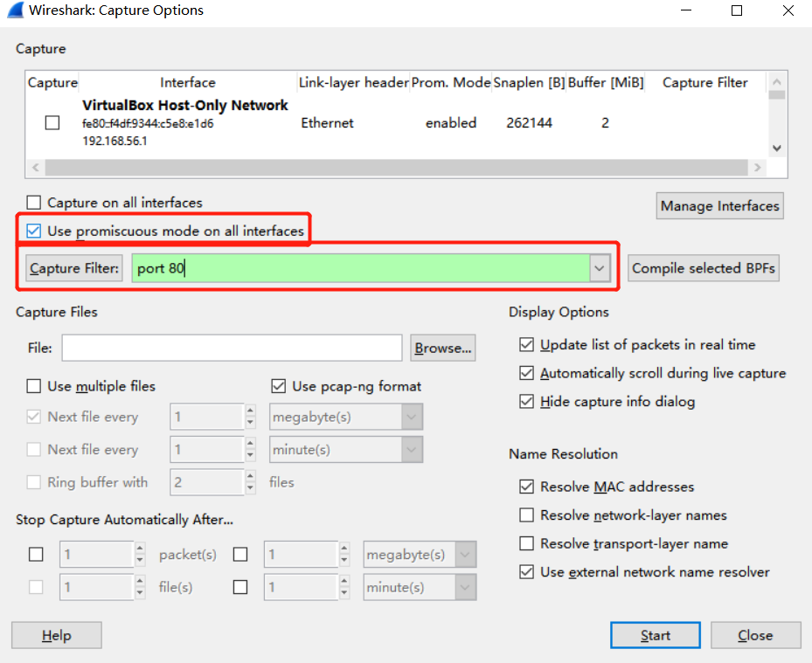Uncheck Use pcap-ng format
This screenshot has width=812, height=663.
279,386
